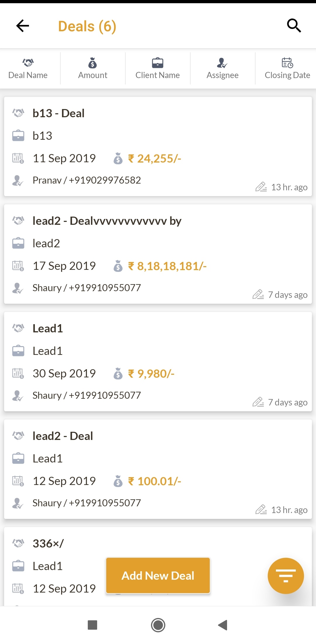Viewport: 316px width, 644px height.
Task: Tap calendar icon beside 17 Sep 2019
Action: pyautogui.click(x=18, y=266)
